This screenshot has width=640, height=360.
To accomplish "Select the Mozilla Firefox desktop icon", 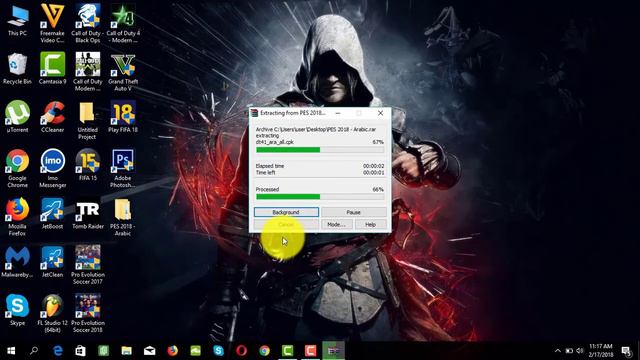I will (x=18, y=216).
